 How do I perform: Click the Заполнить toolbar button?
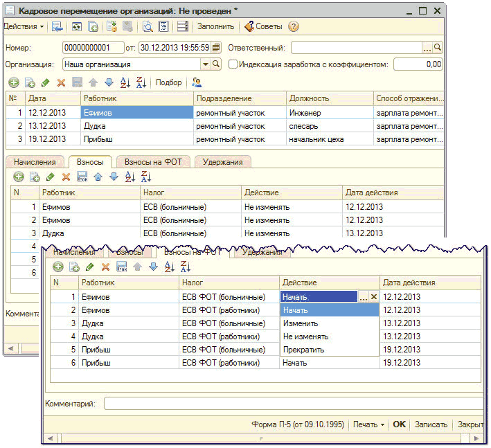(215, 26)
